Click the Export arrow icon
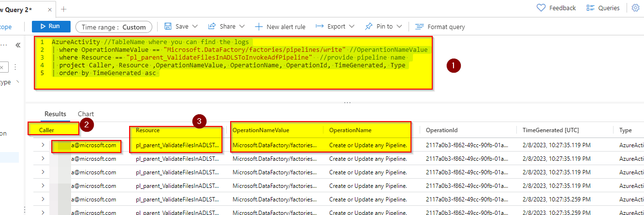Screen dimensions: 644x215 (x=320, y=26)
